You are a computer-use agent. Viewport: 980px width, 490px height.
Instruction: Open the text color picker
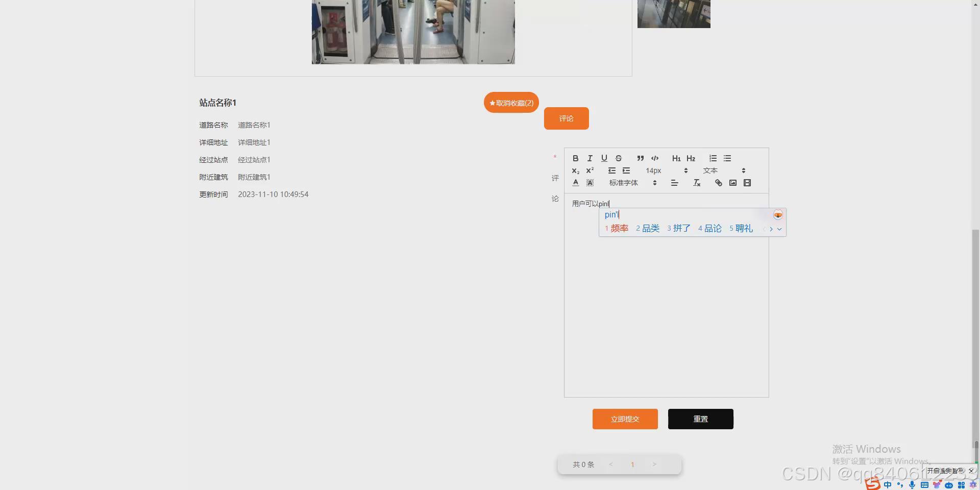pos(575,183)
